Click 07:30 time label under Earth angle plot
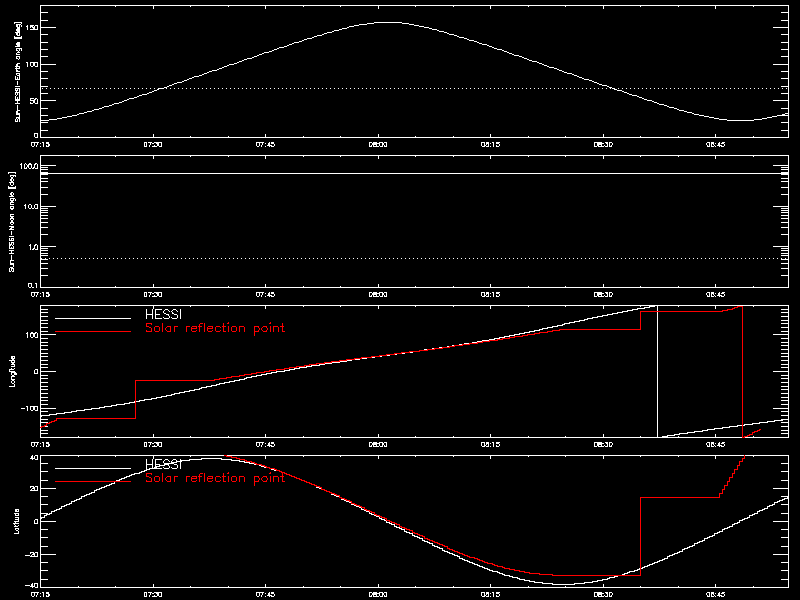 [x=153, y=144]
